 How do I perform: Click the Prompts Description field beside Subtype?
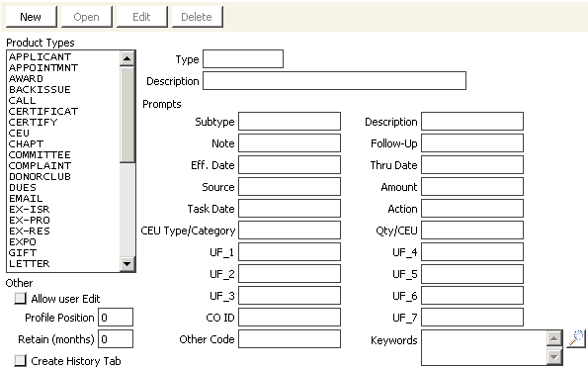472,122
